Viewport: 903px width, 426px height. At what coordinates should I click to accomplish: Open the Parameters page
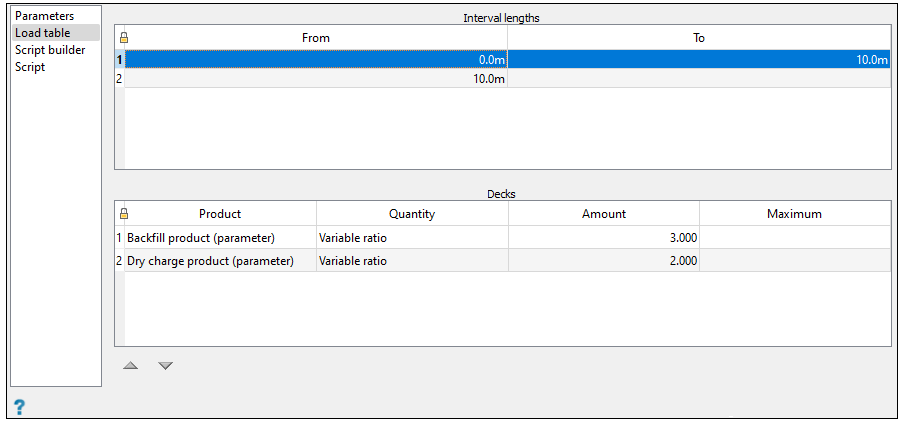coord(44,16)
